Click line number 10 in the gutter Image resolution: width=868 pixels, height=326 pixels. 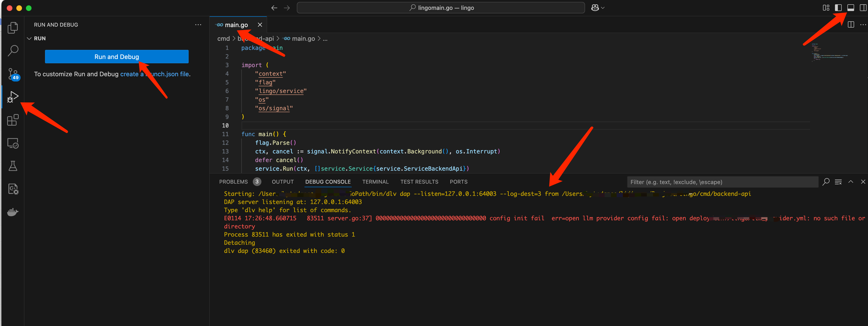point(225,126)
